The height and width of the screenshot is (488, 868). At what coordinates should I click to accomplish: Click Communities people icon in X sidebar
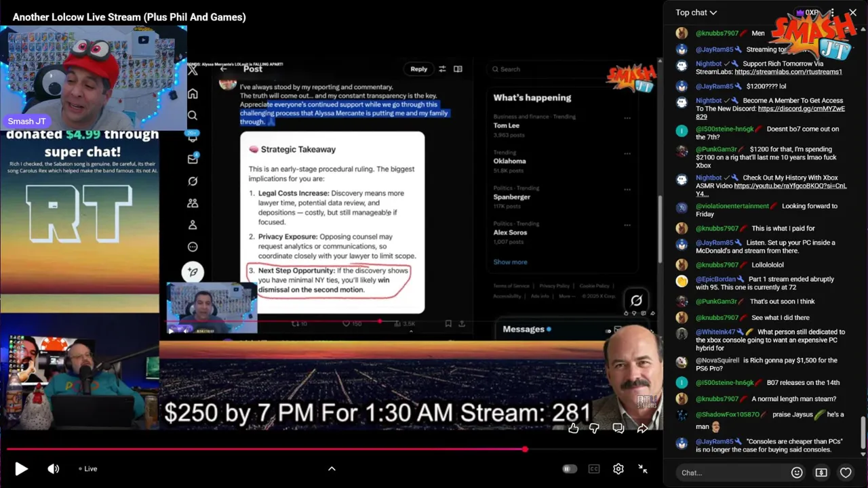coord(193,203)
